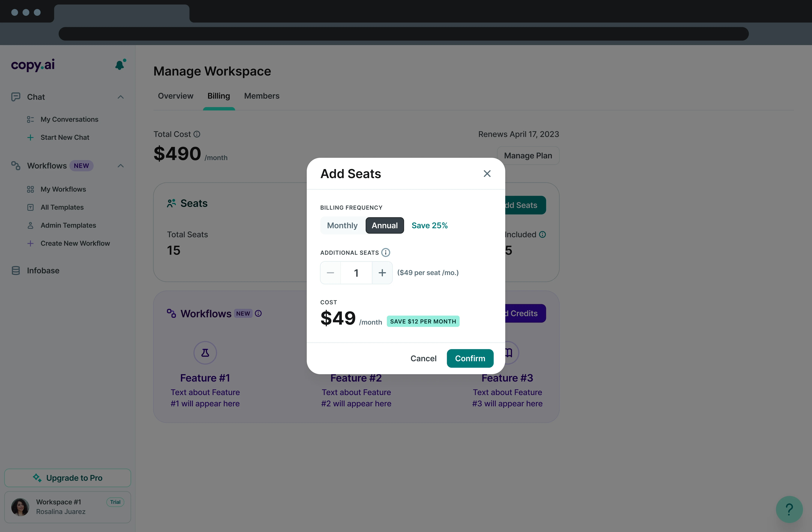812x532 pixels.
Task: Close the Add Seats dialog
Action: [x=487, y=174]
